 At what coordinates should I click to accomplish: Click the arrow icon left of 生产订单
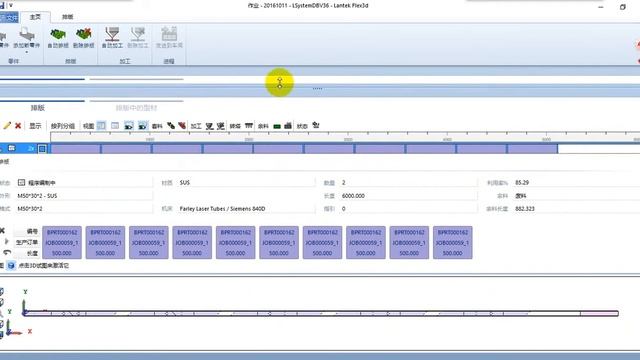[x=6, y=242]
